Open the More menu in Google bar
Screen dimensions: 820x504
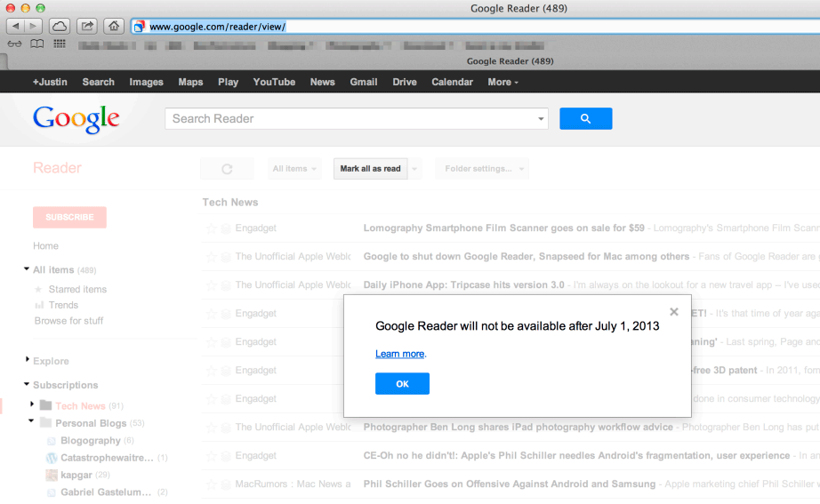503,82
